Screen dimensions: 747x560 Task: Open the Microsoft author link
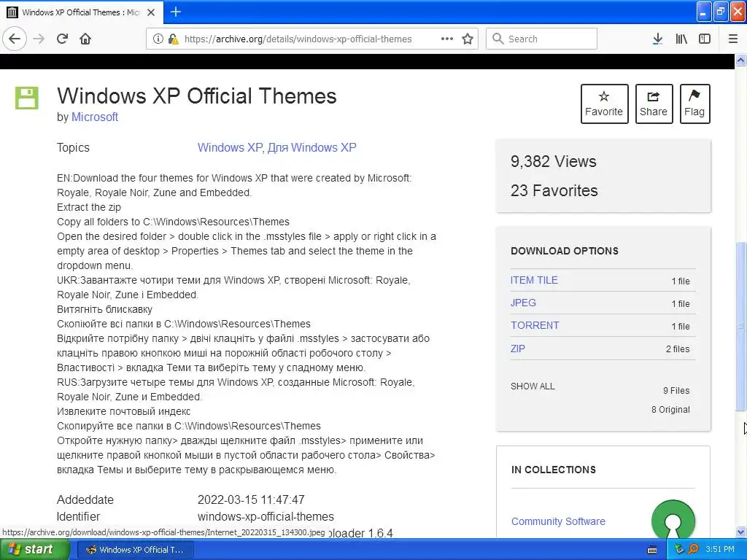click(x=94, y=117)
